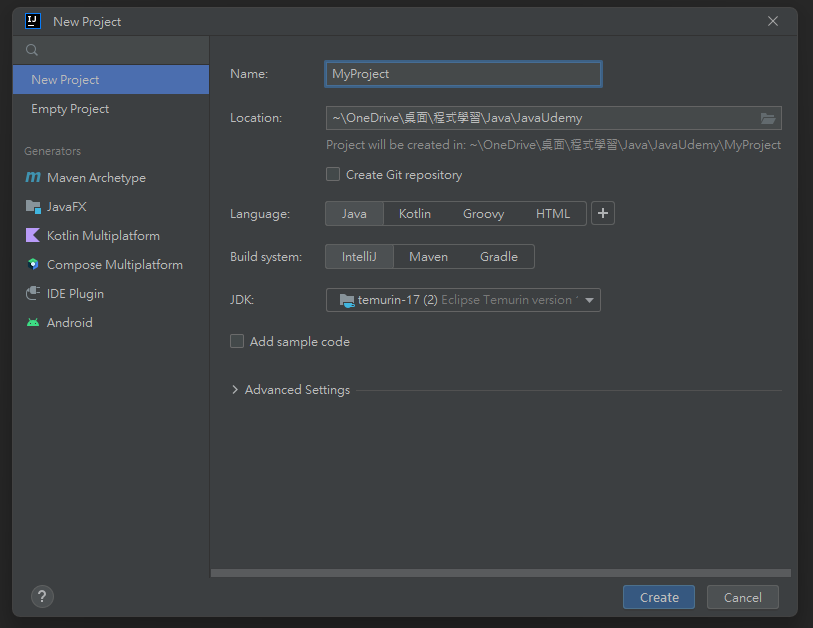This screenshot has height=628, width=813.
Task: Select Android generator
Action: coord(111,323)
